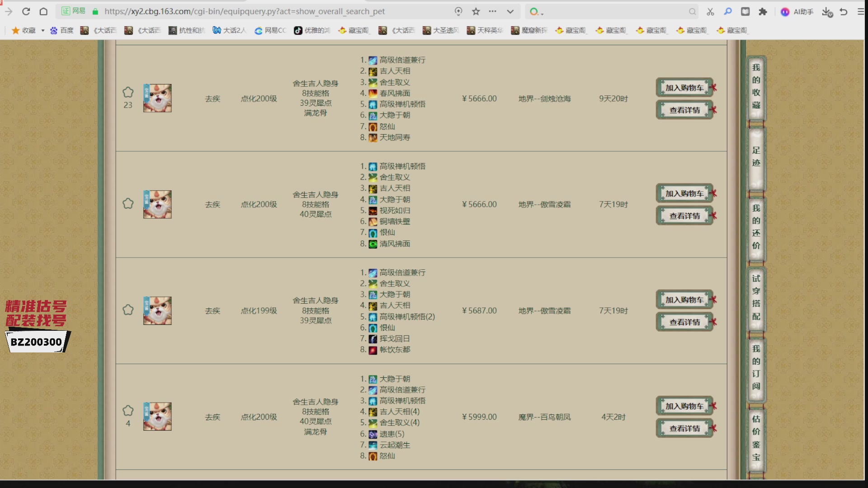868x488 pixels.
Task: Open 估价鉴宝 side tab
Action: [756, 438]
